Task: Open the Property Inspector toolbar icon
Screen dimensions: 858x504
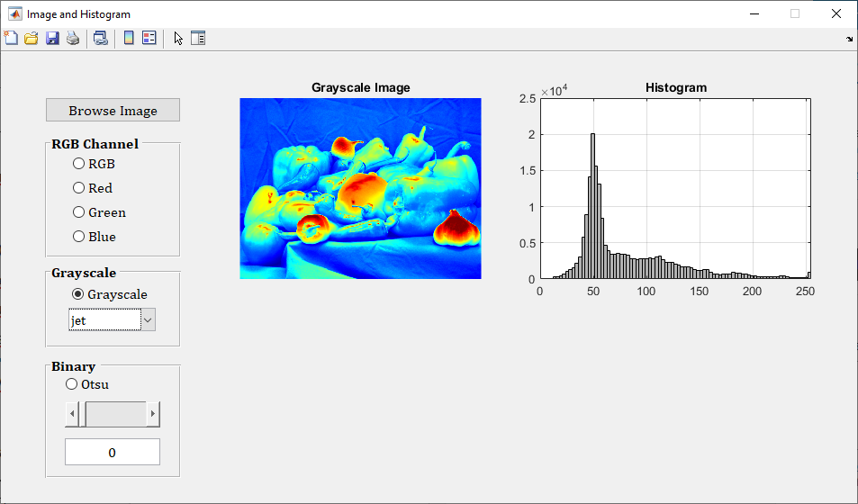Action: [x=198, y=38]
